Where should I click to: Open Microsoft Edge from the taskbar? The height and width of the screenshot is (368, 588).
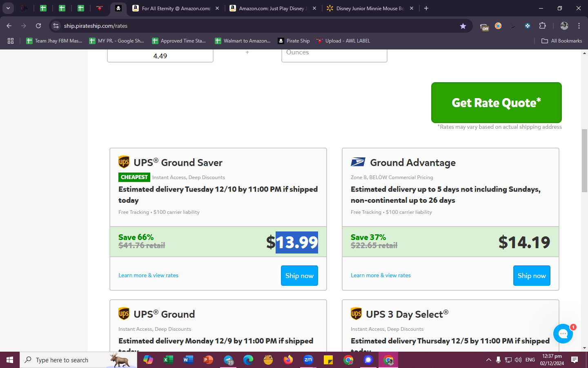[x=248, y=360]
